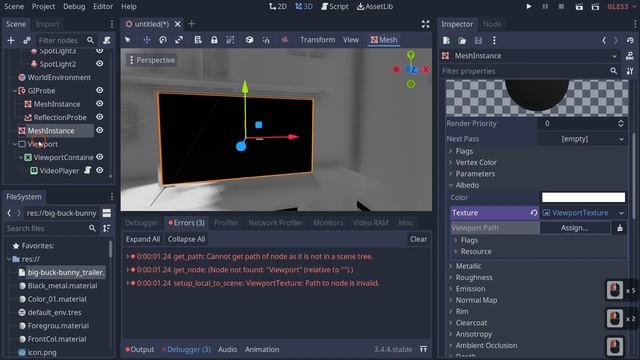Viewport: 640px width, 360px height.
Task: Collapse the GIProbe tree branch
Action: (x=15, y=91)
